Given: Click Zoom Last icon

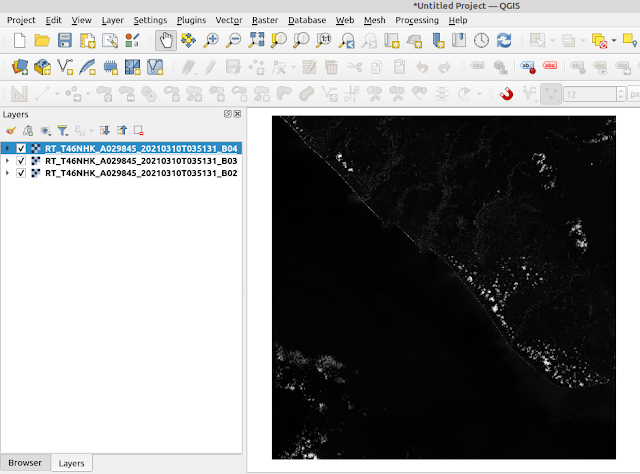Looking at the screenshot, I should click(x=347, y=40).
